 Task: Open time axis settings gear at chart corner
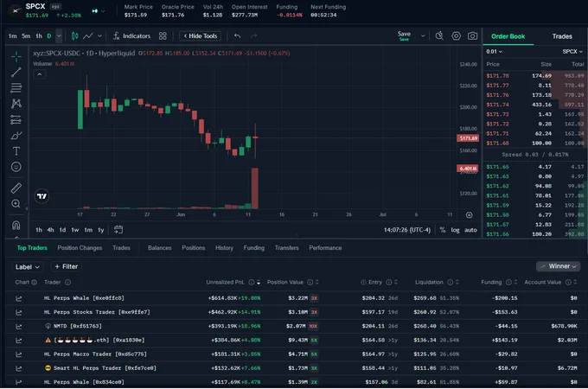(470, 215)
